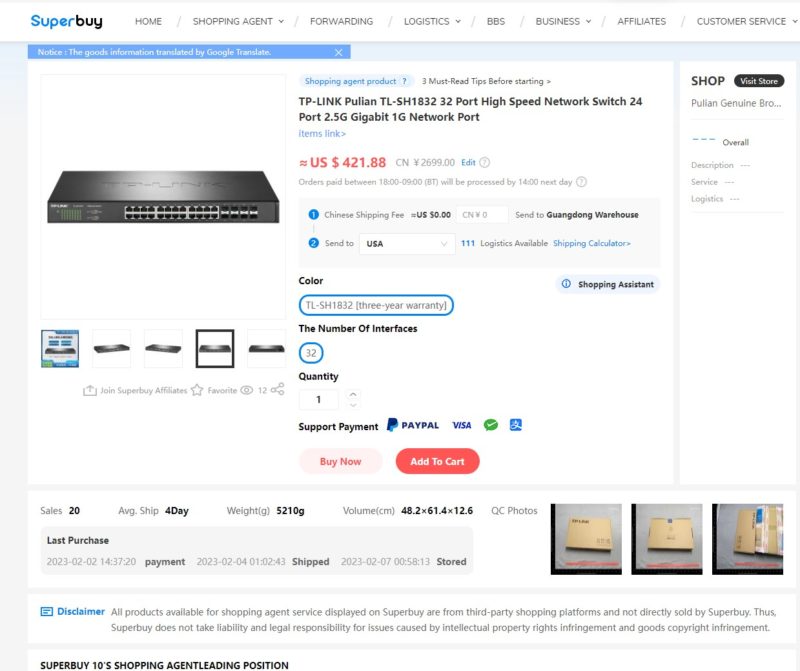
Task: Click the Shopping agent product help question mark
Action: (405, 81)
